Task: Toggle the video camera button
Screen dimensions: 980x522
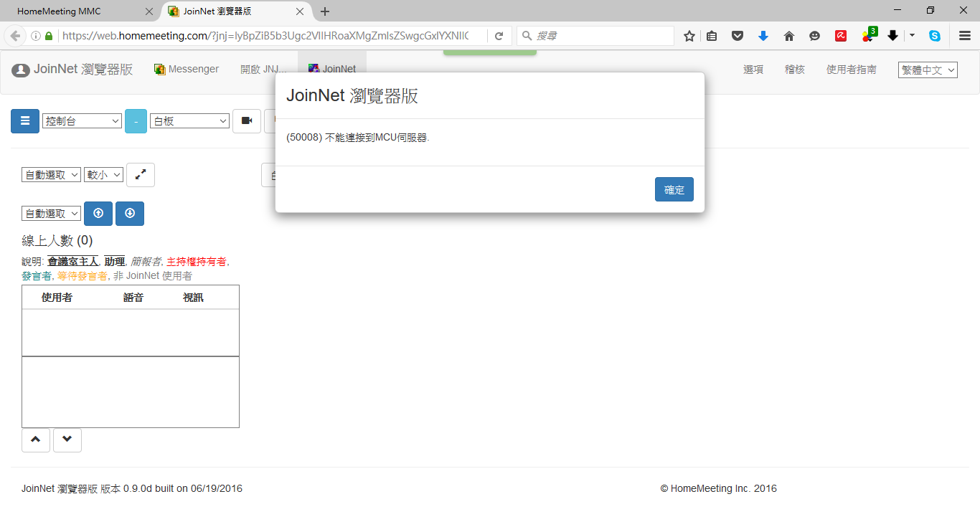Action: [247, 121]
